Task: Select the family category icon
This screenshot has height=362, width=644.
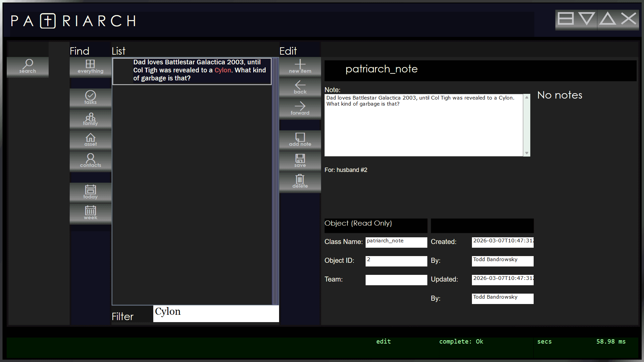Action: (90, 119)
